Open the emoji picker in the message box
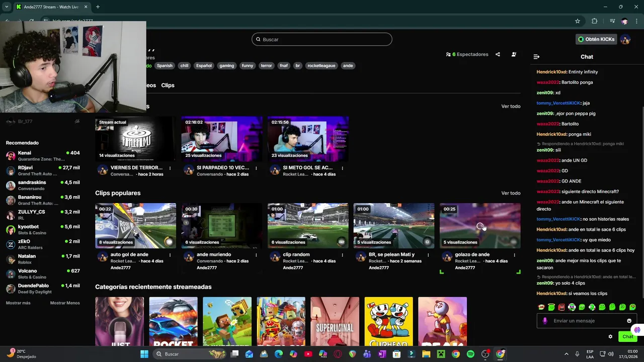 tap(629, 321)
